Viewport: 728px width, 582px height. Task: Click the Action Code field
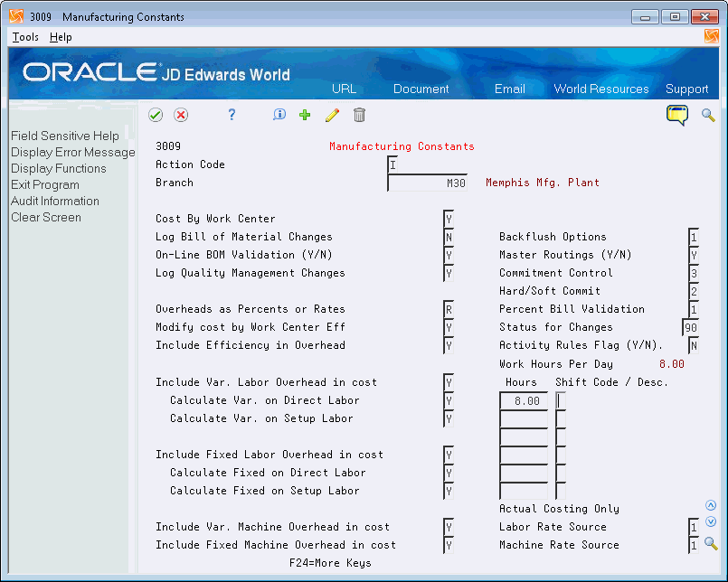click(x=392, y=164)
